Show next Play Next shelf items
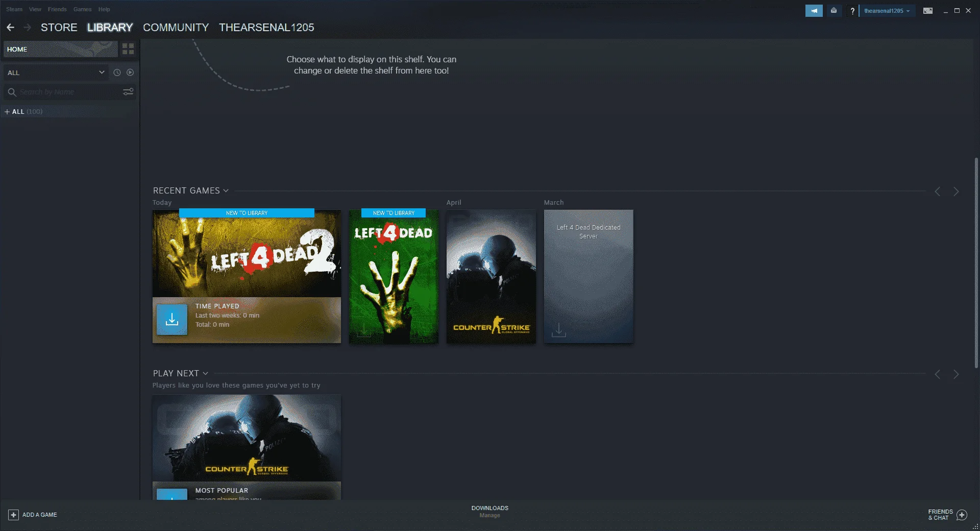980x531 pixels. (x=956, y=374)
